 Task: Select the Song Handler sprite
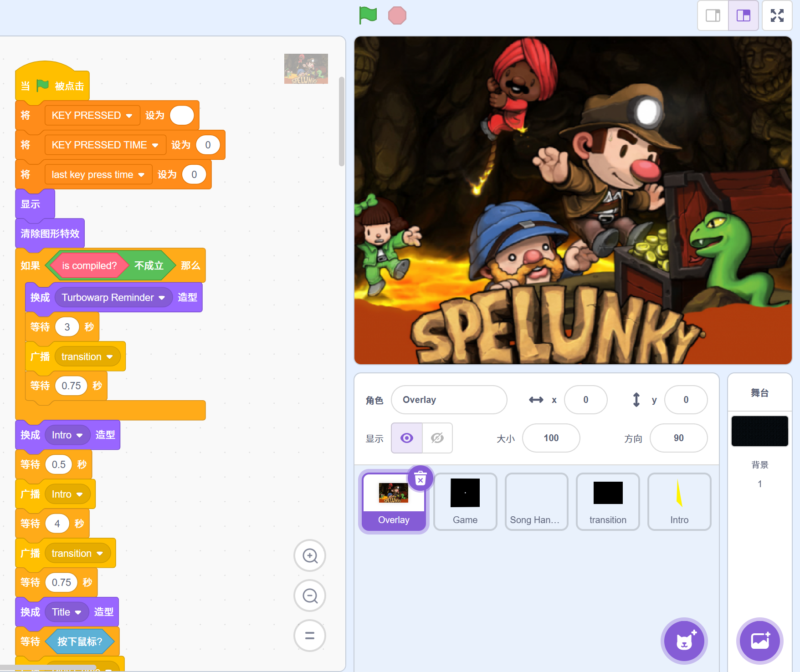click(x=536, y=502)
